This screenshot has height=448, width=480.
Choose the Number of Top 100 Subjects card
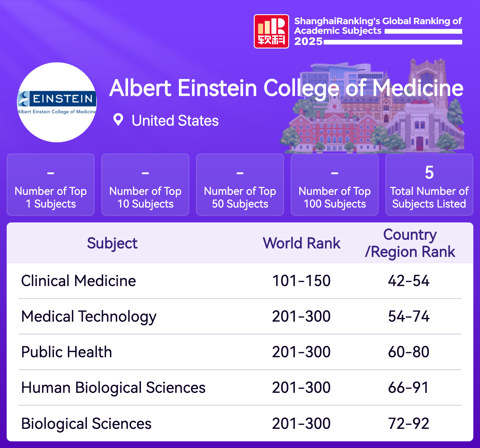335,185
